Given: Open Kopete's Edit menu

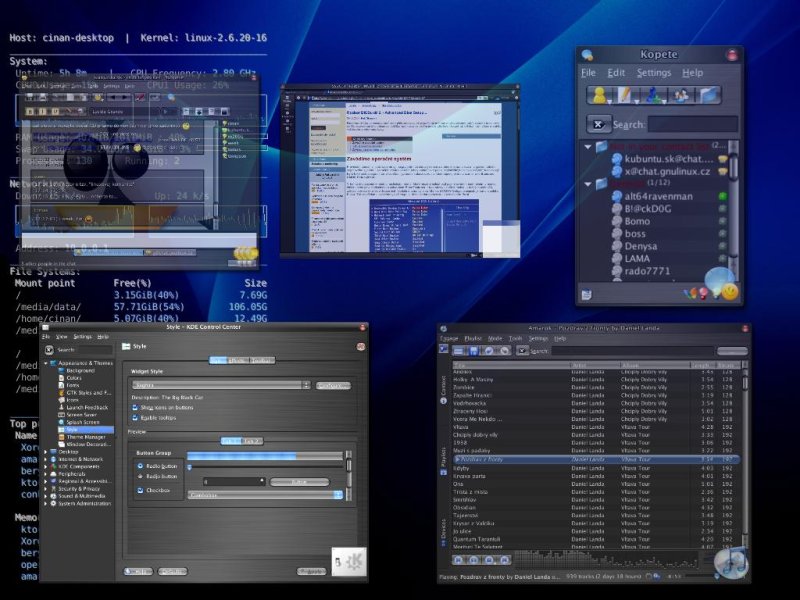Looking at the screenshot, I should click(x=616, y=73).
